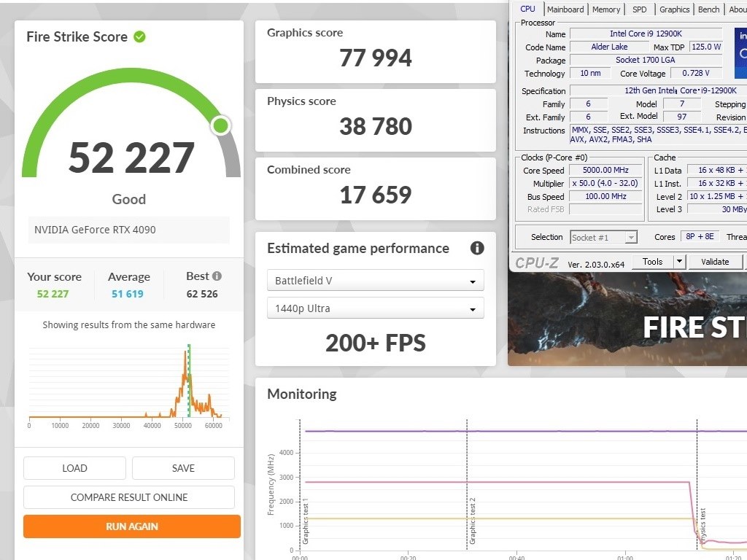The width and height of the screenshot is (747, 560).
Task: Click the Physics score value 38 780
Action: [x=376, y=126]
